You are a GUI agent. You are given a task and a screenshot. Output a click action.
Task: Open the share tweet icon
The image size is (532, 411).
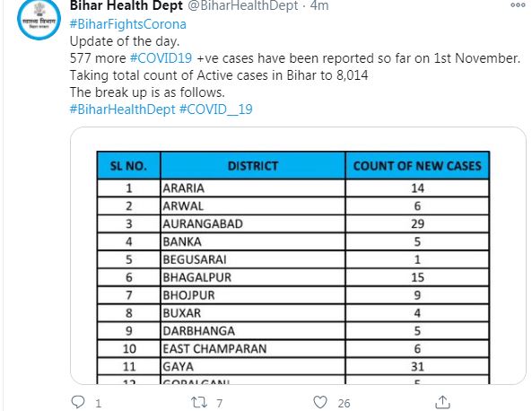pos(442,402)
